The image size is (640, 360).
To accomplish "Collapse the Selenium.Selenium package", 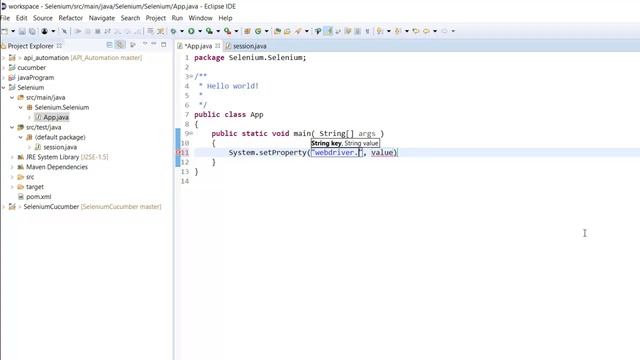I will [x=21, y=107].
